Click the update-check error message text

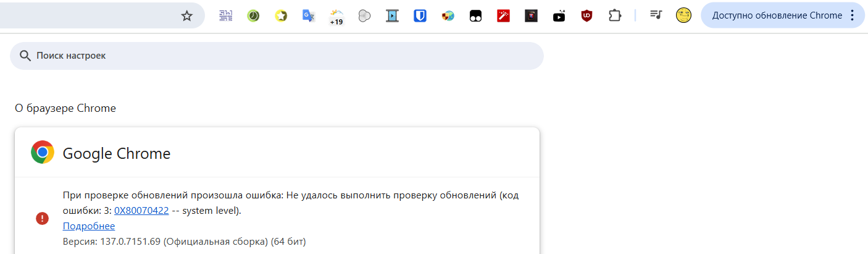pos(291,203)
